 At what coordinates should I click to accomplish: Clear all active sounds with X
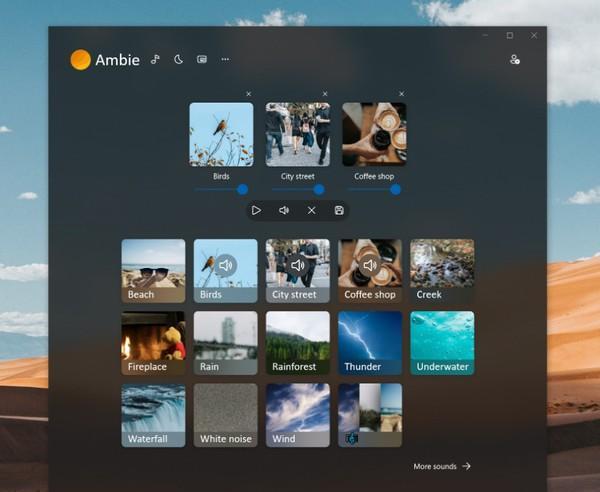[x=311, y=210]
